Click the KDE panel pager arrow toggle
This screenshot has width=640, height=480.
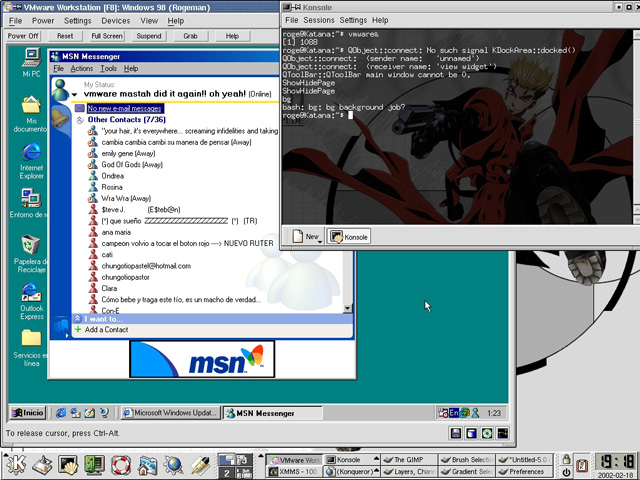261,456
